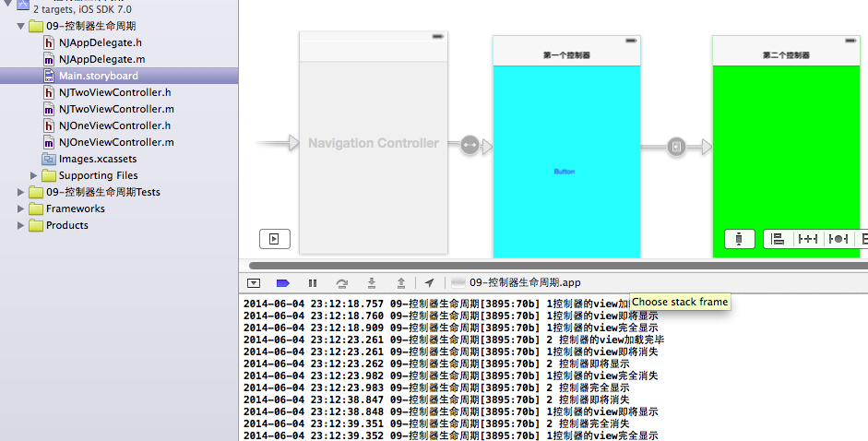
Task: Click Button in first controller
Action: 565,172
